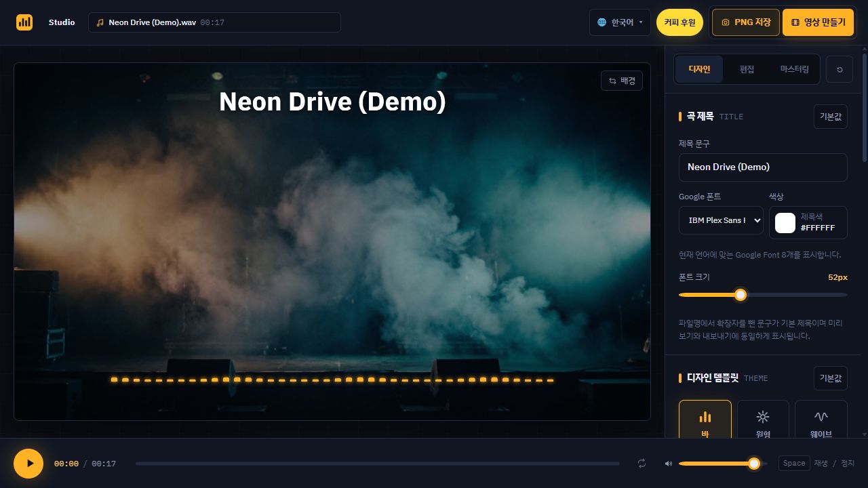Image resolution: width=868 pixels, height=488 pixels.
Task: Switch to the 마스터링 tab
Action: tap(795, 69)
